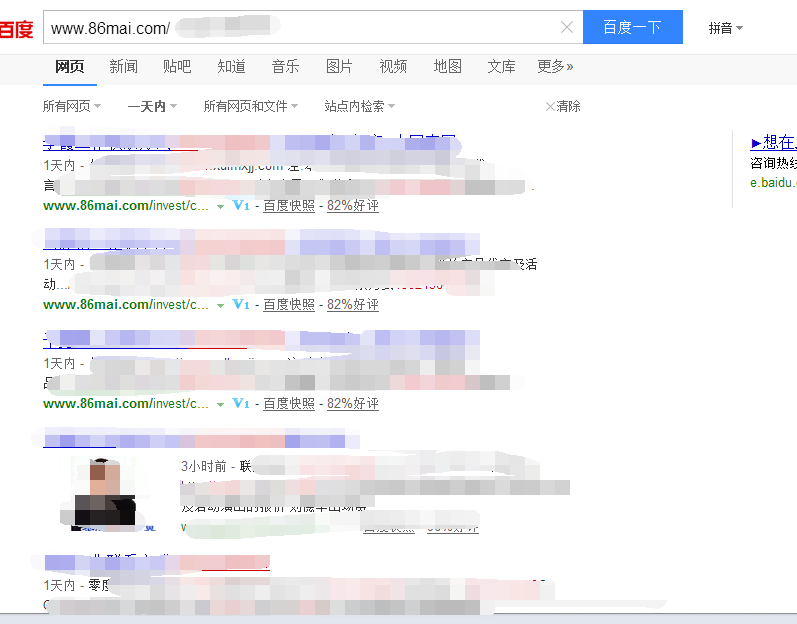This screenshot has height=624, width=797.
Task: Click the person thumbnail in the fourth result
Action: 106,490
